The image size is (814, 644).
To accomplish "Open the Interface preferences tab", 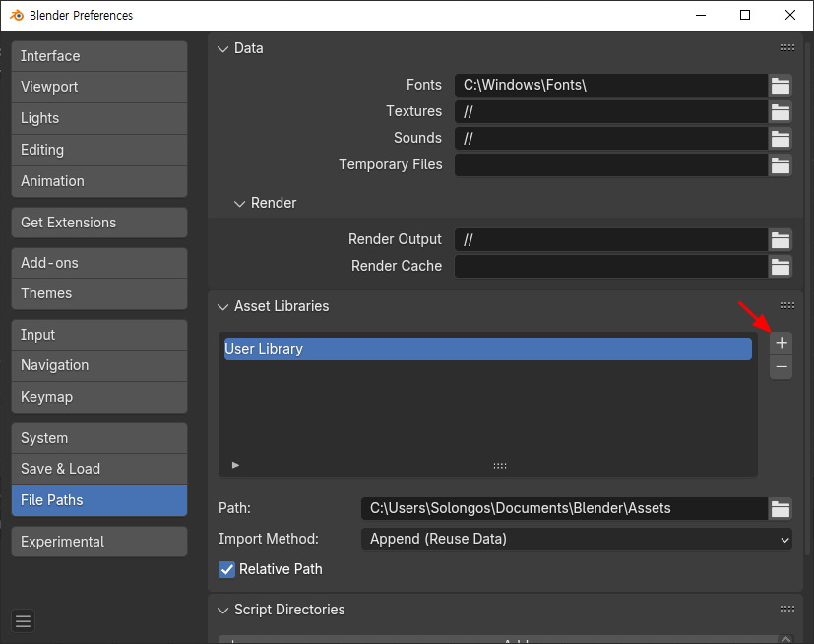I will [99, 56].
